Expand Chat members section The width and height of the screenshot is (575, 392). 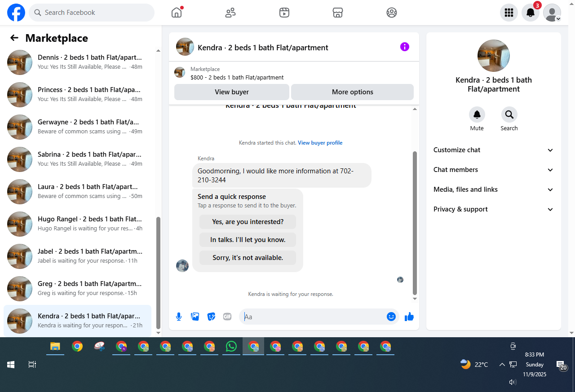(x=494, y=170)
